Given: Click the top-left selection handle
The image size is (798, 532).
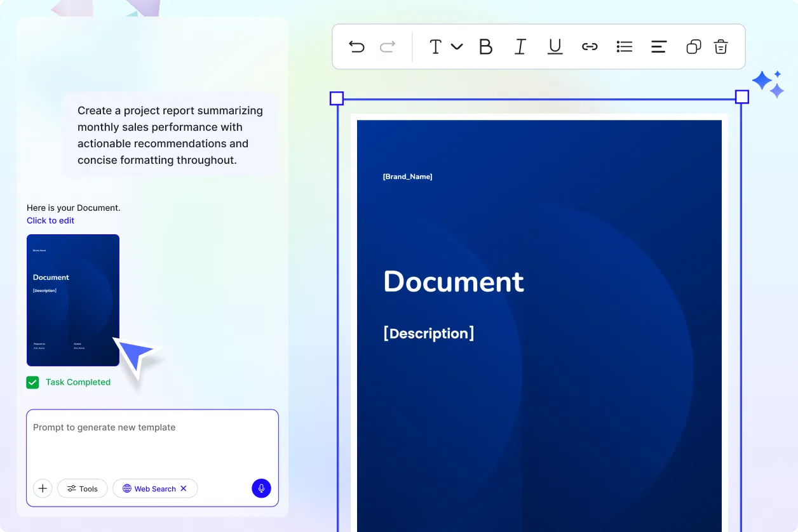Looking at the screenshot, I should point(337,98).
